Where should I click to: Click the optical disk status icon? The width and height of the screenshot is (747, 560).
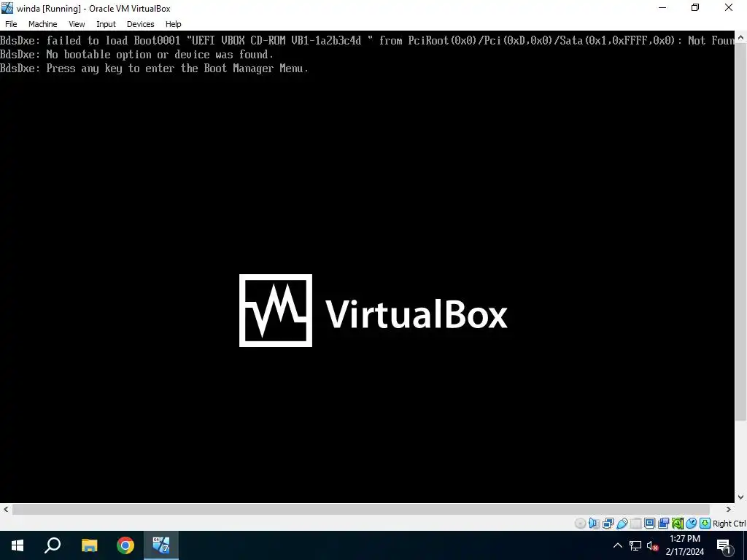click(580, 524)
